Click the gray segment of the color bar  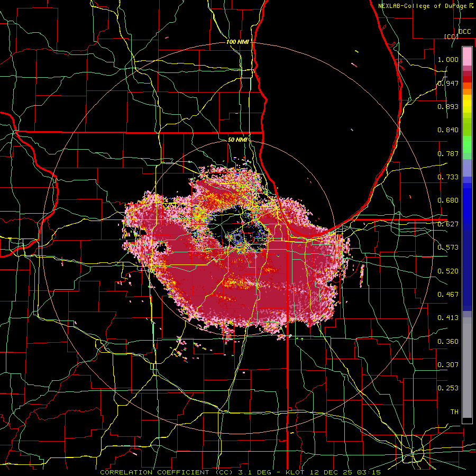467,368
